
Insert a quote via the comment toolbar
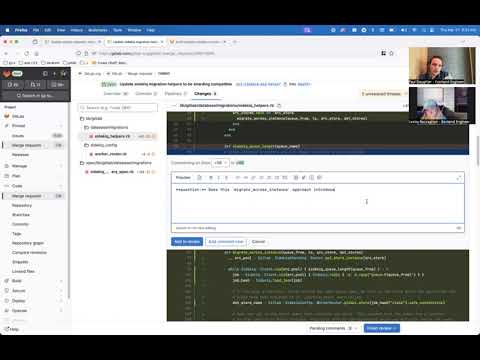(238, 178)
